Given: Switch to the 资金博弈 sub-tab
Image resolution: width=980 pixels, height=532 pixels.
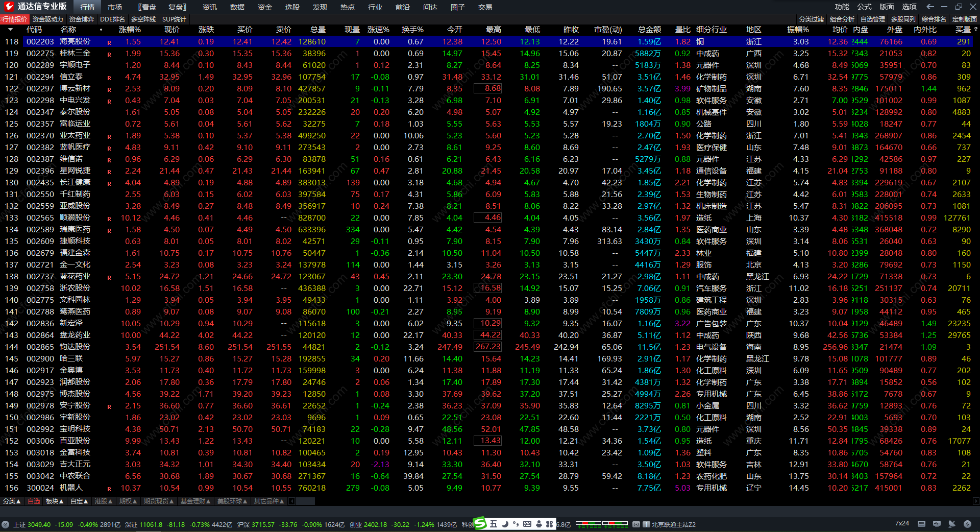Looking at the screenshot, I should click(82, 19).
